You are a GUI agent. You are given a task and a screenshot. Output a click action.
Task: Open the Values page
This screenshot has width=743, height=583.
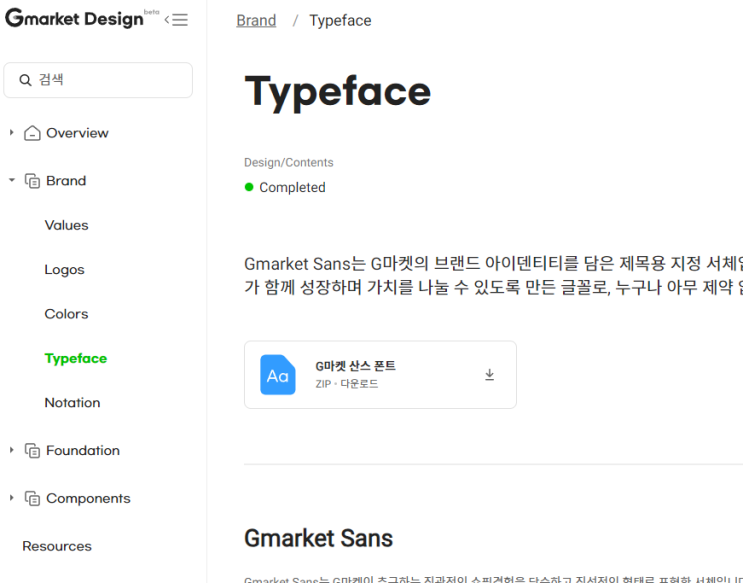pos(66,225)
